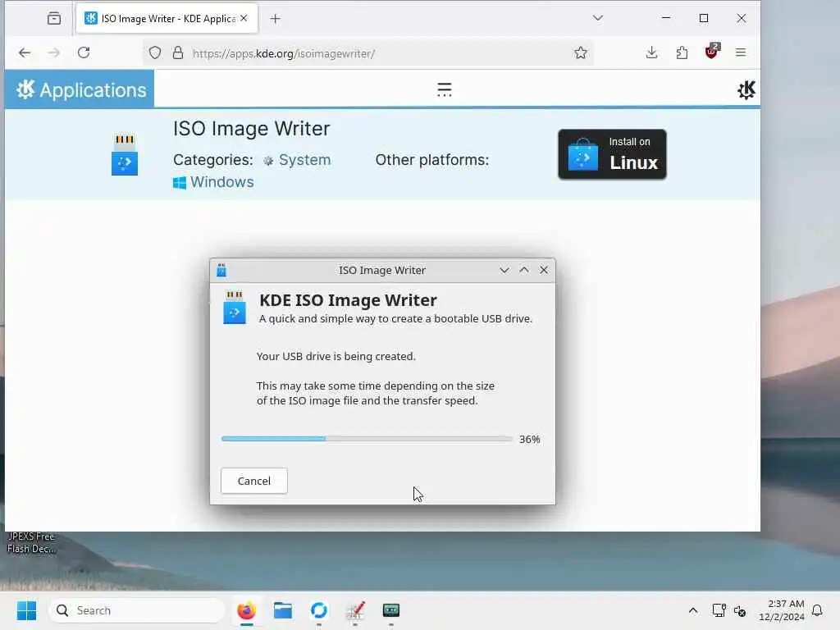This screenshot has height=630, width=840.
Task: Click the KDE gear logo at the right of the header
Action: tap(746, 89)
